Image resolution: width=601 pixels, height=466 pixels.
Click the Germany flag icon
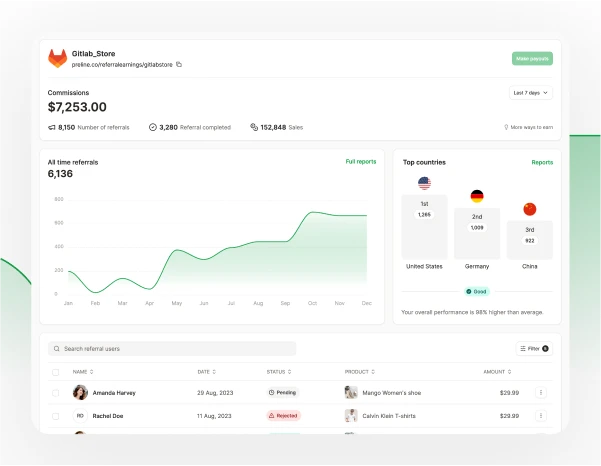[x=477, y=196]
